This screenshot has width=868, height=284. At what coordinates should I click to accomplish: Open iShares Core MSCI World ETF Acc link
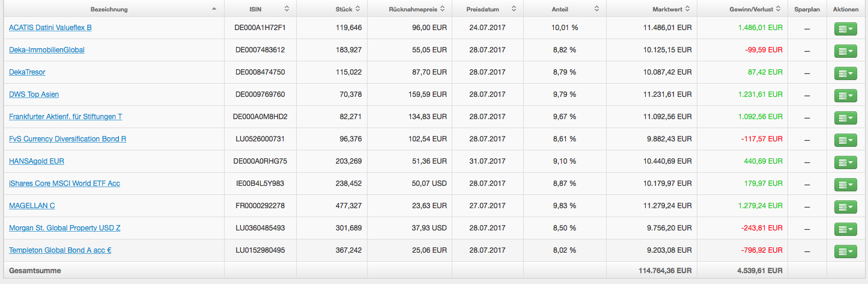64,184
